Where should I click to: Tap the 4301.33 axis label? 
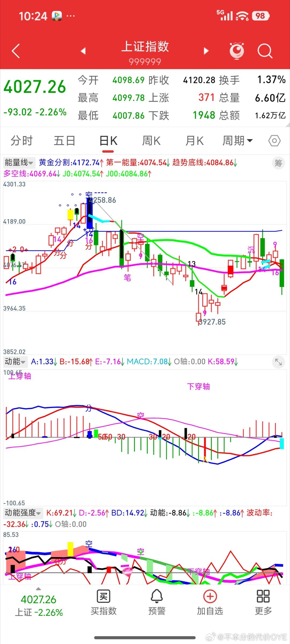click(15, 184)
